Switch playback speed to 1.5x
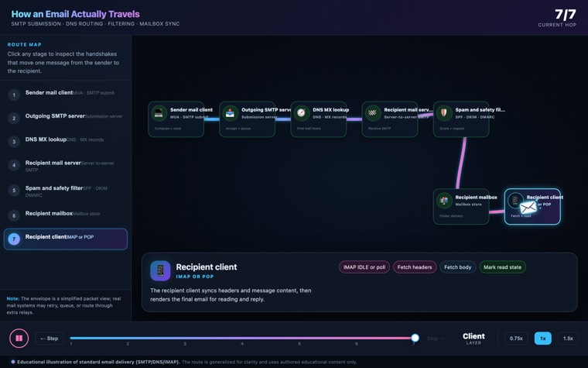Viewport: 588px width, 368px height. (x=568, y=339)
